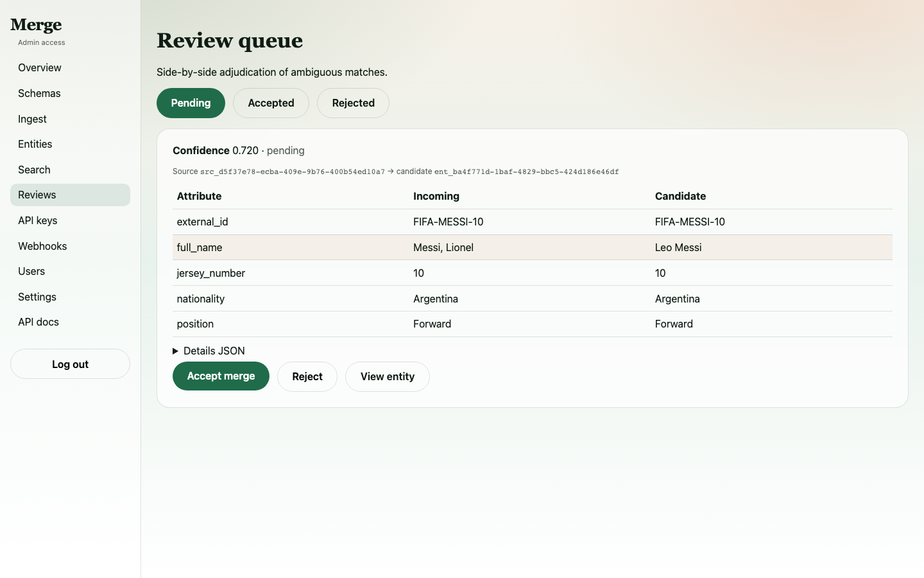Click the Review queue heading
The height and width of the screenshot is (578, 924).
(x=230, y=40)
